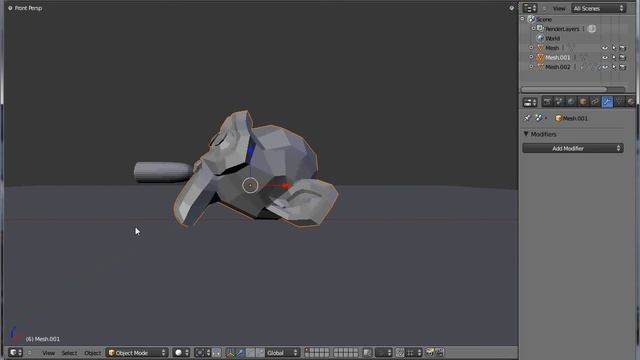The image size is (640, 360).
Task: Open the View menu in 3D header
Action: [x=48, y=353]
